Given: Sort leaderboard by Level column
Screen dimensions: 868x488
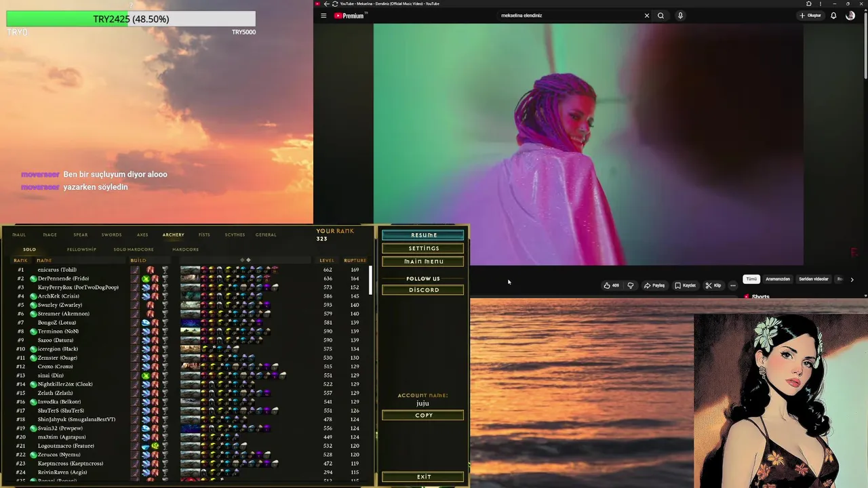Looking at the screenshot, I should (327, 260).
